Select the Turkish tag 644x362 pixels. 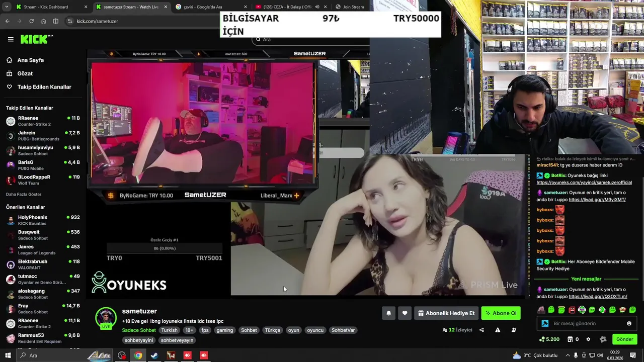point(169,330)
